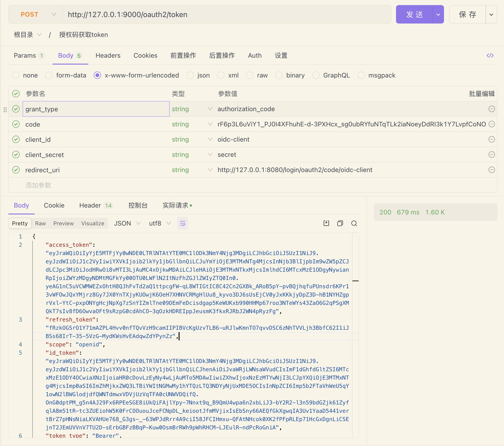
Task: Toggle all parameters checkbox in header
Action: (16, 94)
